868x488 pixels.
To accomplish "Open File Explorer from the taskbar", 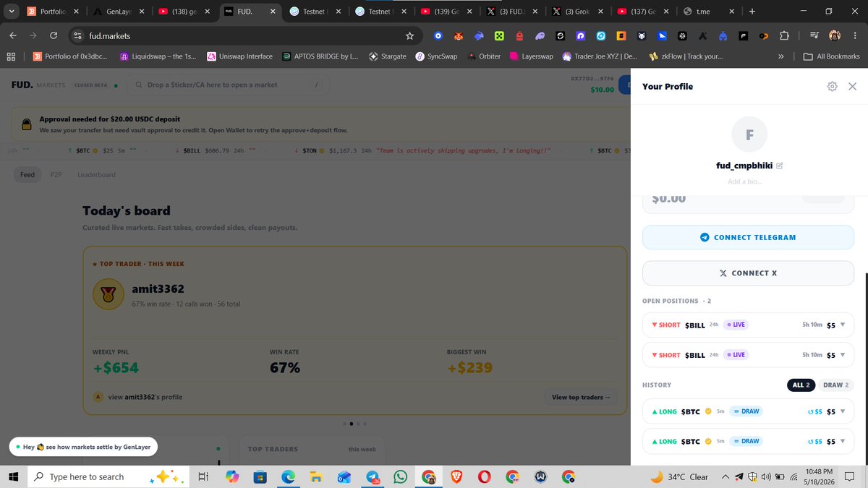I will 315,476.
